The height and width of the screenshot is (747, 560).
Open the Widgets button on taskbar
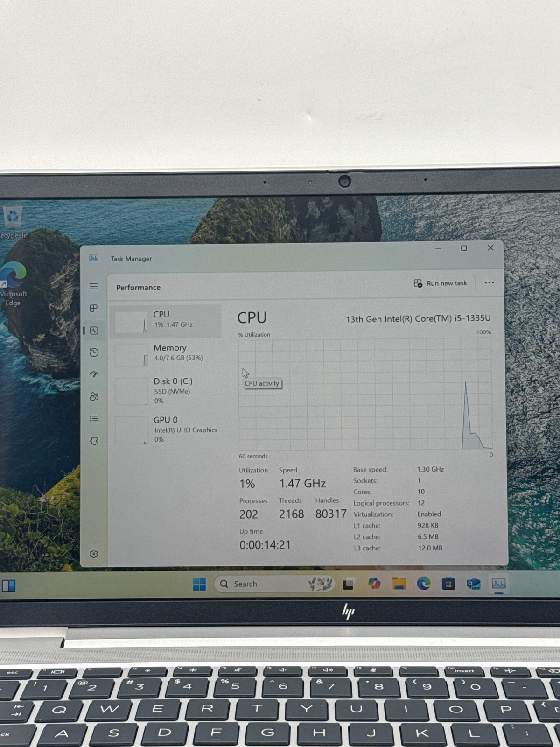pos(8,585)
